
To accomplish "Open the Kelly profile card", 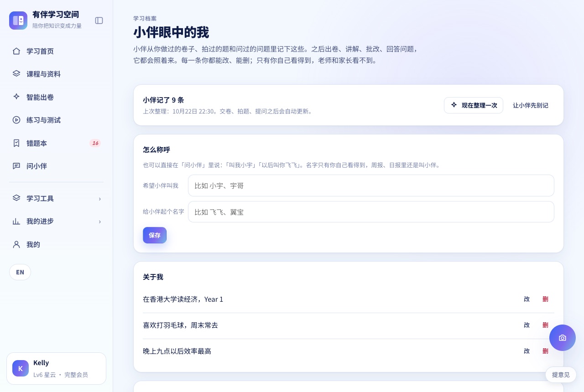I will pyautogui.click(x=56, y=368).
